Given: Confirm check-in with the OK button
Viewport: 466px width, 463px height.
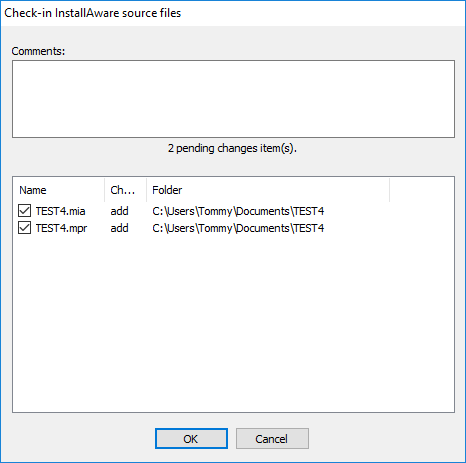Looking at the screenshot, I should (191, 439).
